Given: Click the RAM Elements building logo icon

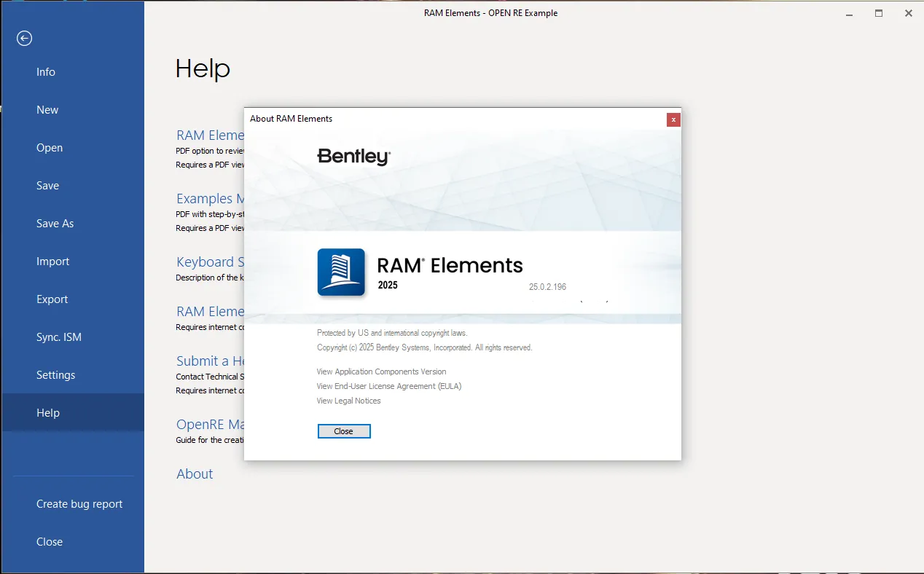Looking at the screenshot, I should (x=342, y=272).
